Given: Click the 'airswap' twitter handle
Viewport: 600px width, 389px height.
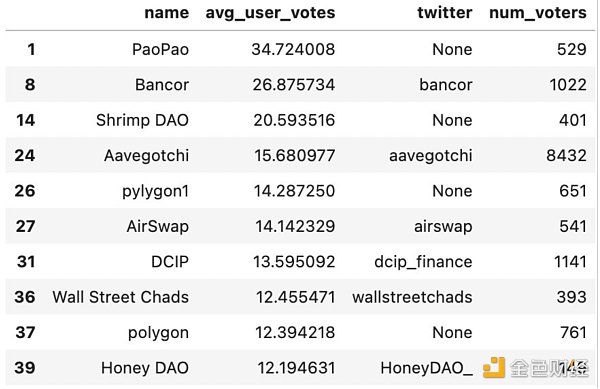Looking at the screenshot, I should click(443, 226).
